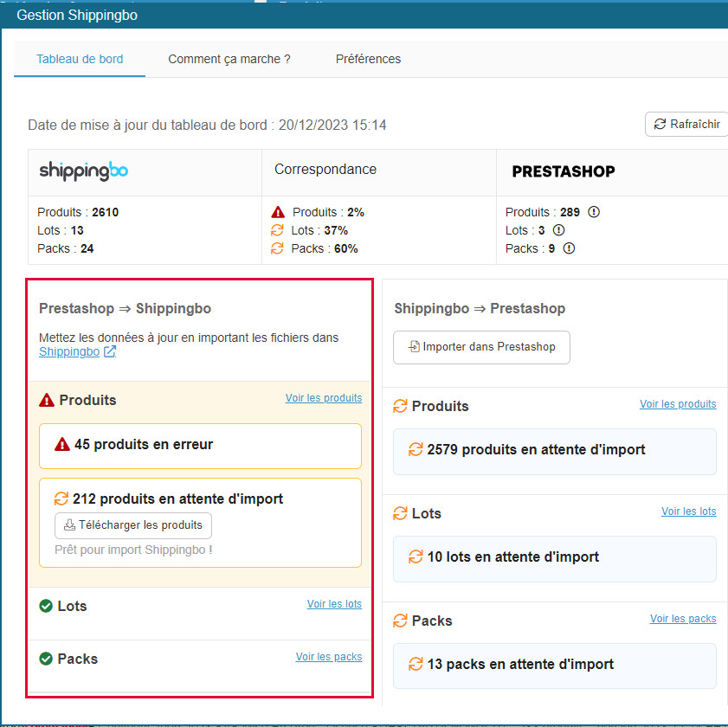Open the Préférences tab
728x727 pixels.
click(368, 59)
